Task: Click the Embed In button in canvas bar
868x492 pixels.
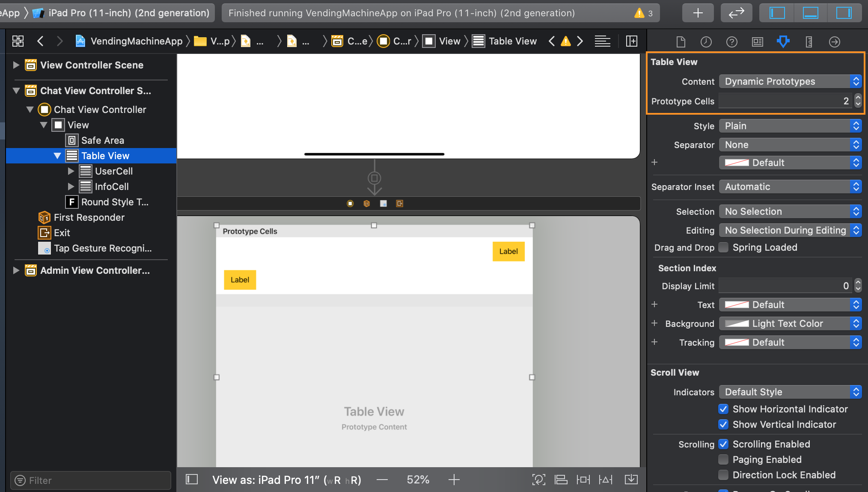Action: pos(631,480)
